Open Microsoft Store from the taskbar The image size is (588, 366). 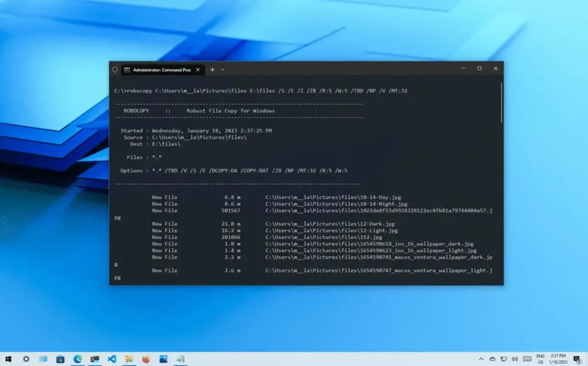(x=60, y=359)
